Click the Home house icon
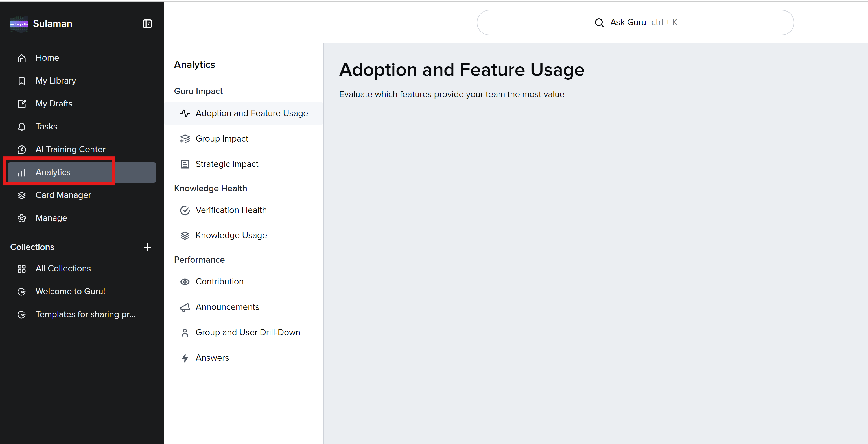The width and height of the screenshot is (868, 444). click(21, 58)
